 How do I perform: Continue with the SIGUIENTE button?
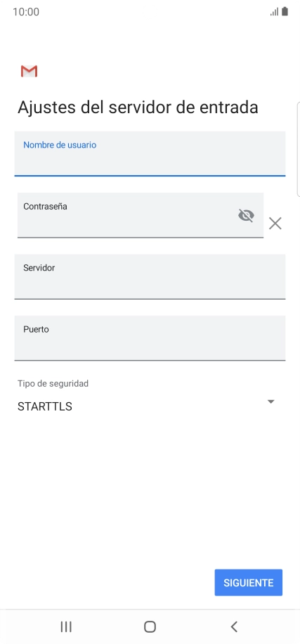pos(248,582)
